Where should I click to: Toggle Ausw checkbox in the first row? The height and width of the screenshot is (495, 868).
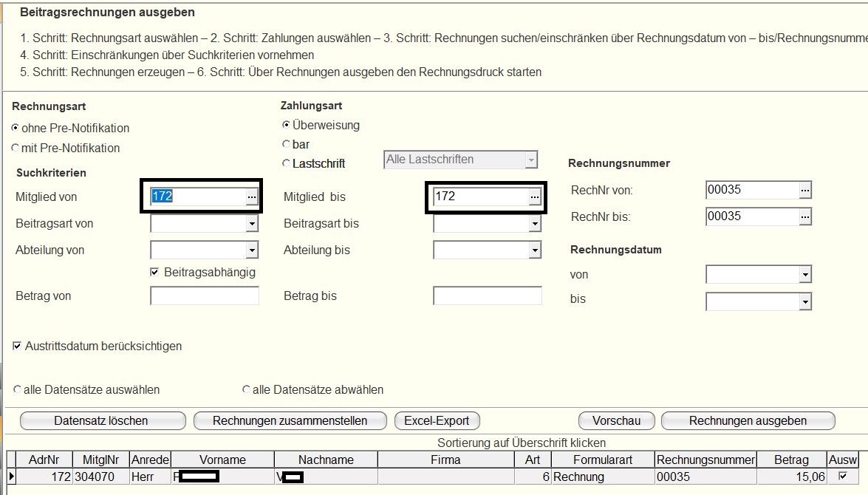point(843,477)
